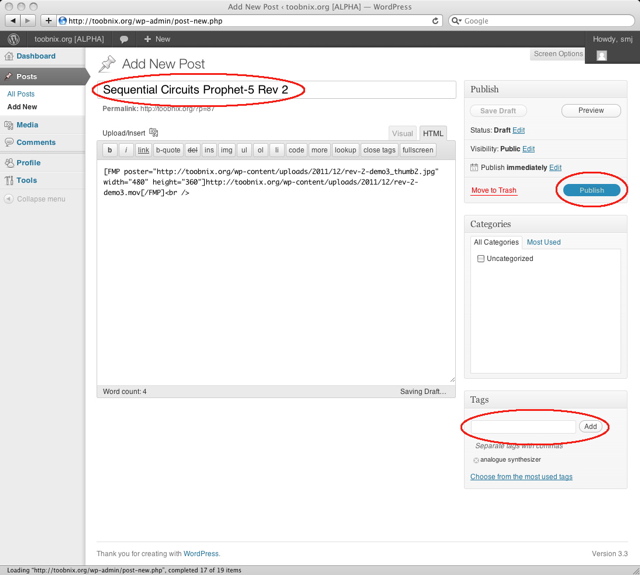
Task: Select Add New under Posts
Action: 22,107
